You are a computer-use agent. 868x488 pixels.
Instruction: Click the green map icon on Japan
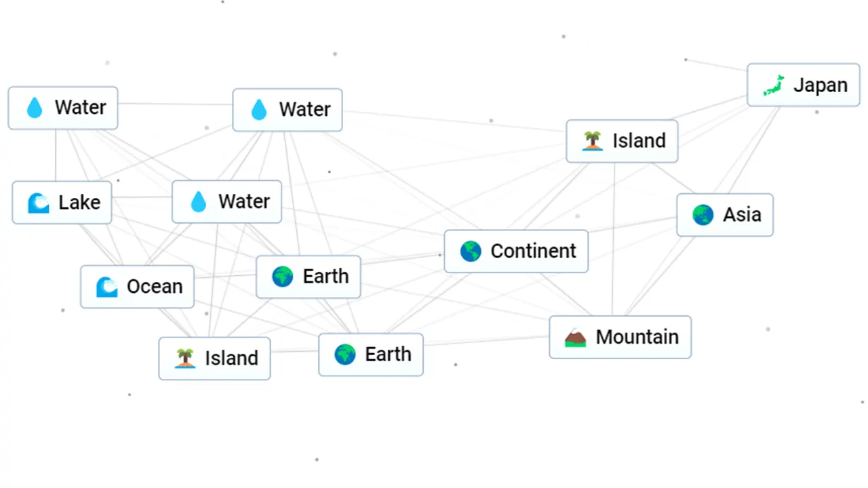774,85
